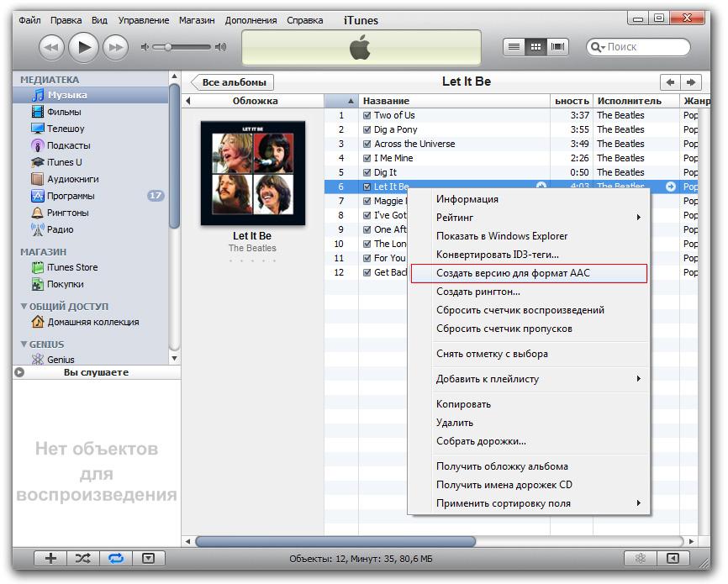Collapse Вы слушаете panel arrow
Viewport: 728px width, 584px height.
click(x=19, y=372)
